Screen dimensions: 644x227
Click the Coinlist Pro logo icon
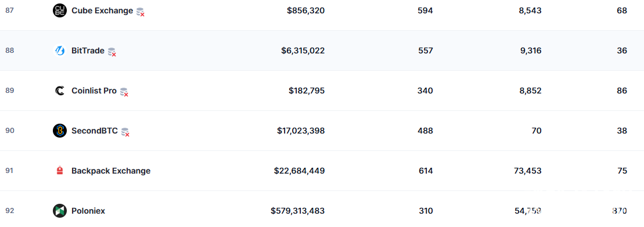tap(60, 91)
